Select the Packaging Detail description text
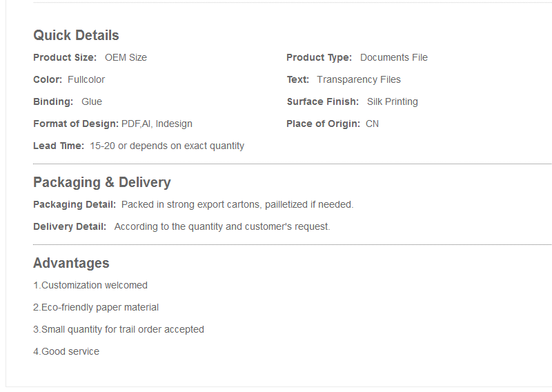 coord(237,205)
